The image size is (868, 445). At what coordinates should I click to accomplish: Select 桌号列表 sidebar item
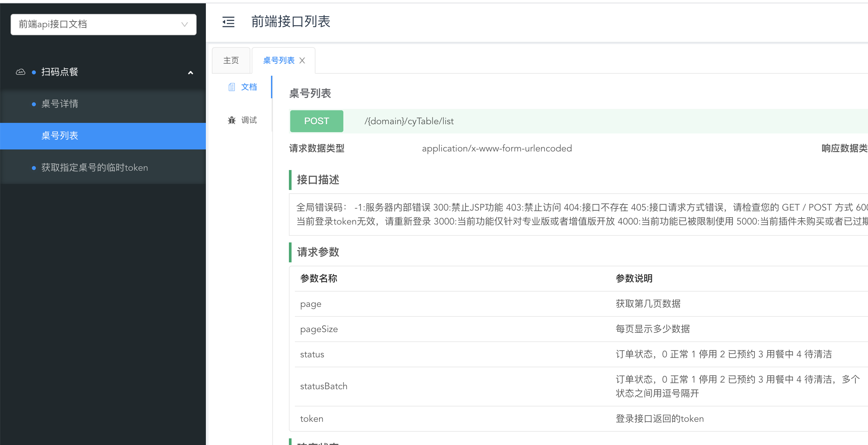pyautogui.click(x=60, y=136)
